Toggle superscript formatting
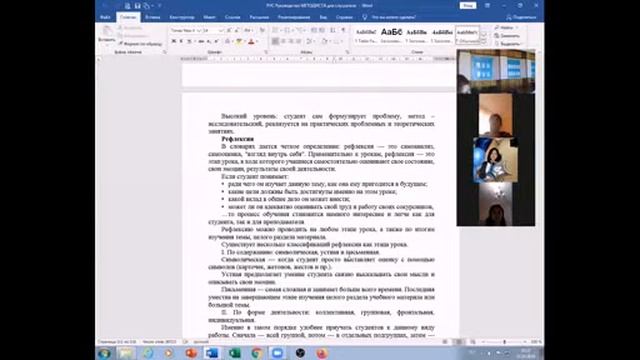The height and width of the screenshot is (360, 640). (216, 41)
